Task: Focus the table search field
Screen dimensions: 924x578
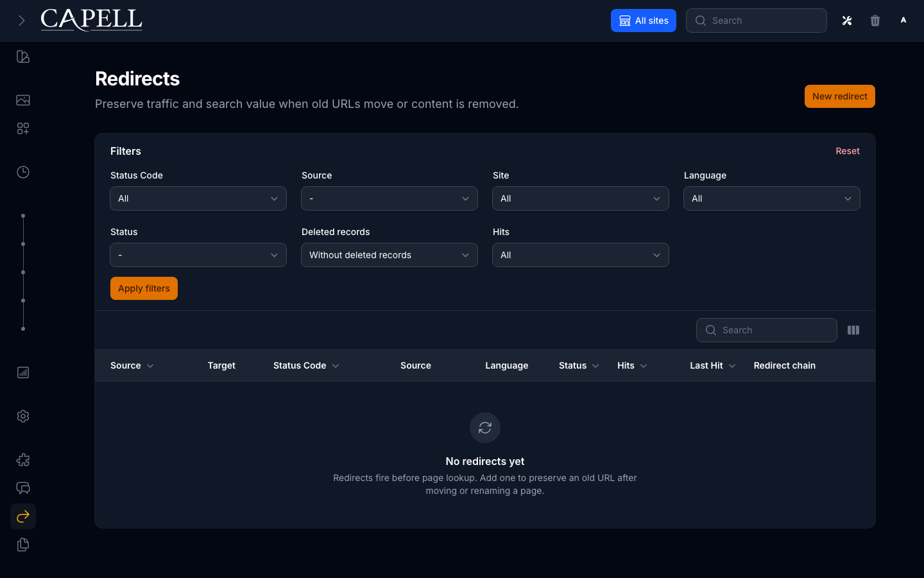Action: coord(767,330)
